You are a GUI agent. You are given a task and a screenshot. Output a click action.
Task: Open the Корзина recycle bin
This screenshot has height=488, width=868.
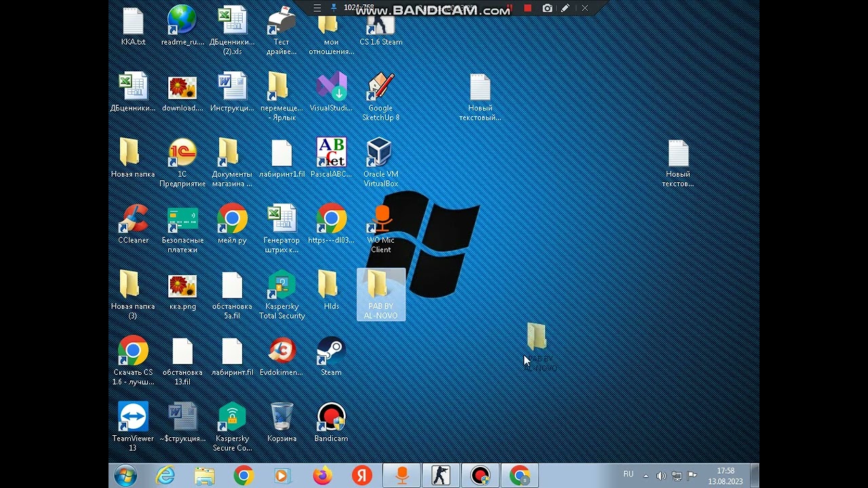(281, 423)
